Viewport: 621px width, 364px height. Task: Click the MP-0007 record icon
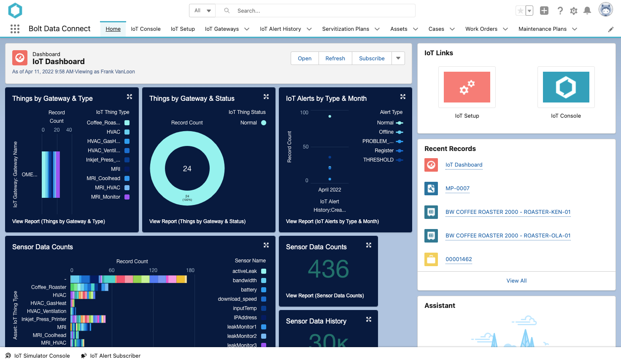[431, 189]
